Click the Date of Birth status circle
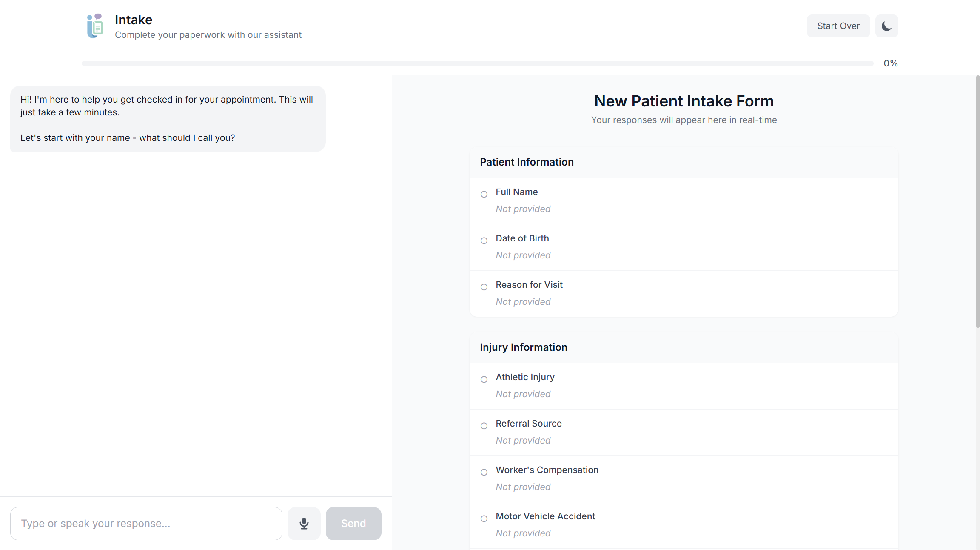This screenshot has width=980, height=550. 484,241
